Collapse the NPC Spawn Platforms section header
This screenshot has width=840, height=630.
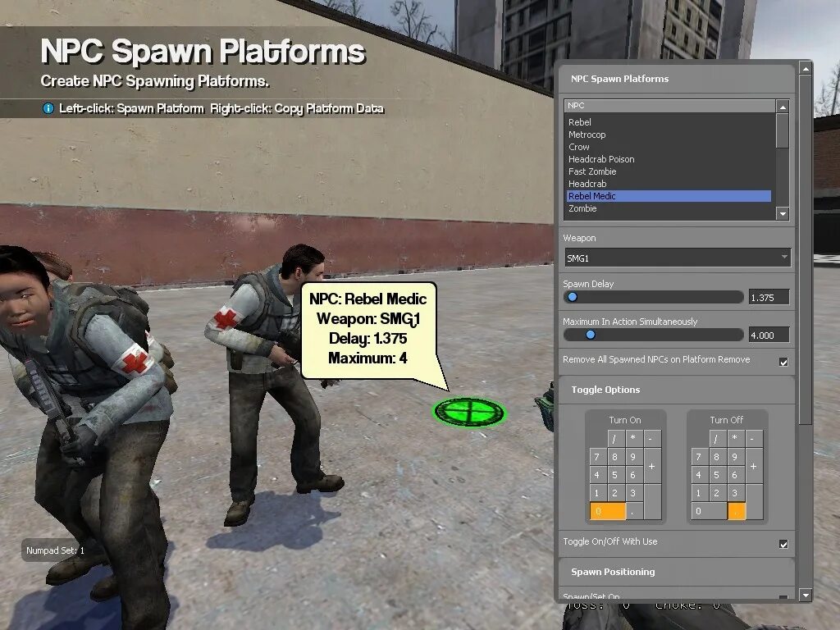[677, 79]
